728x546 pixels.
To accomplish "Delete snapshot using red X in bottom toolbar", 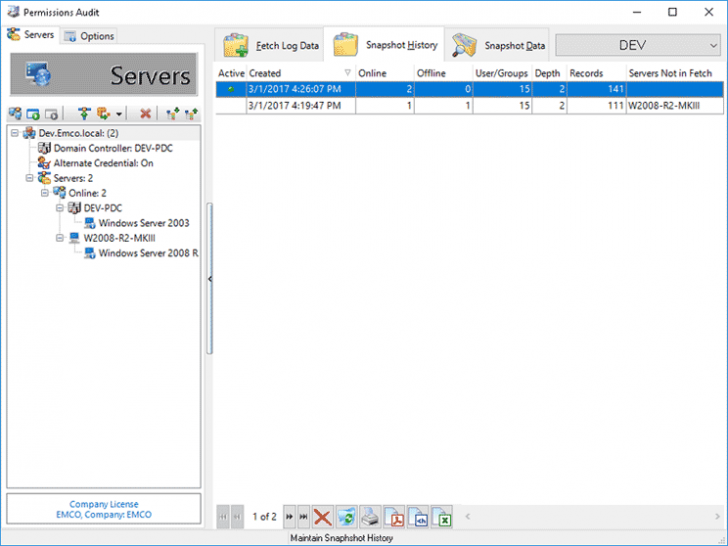I will [322, 517].
